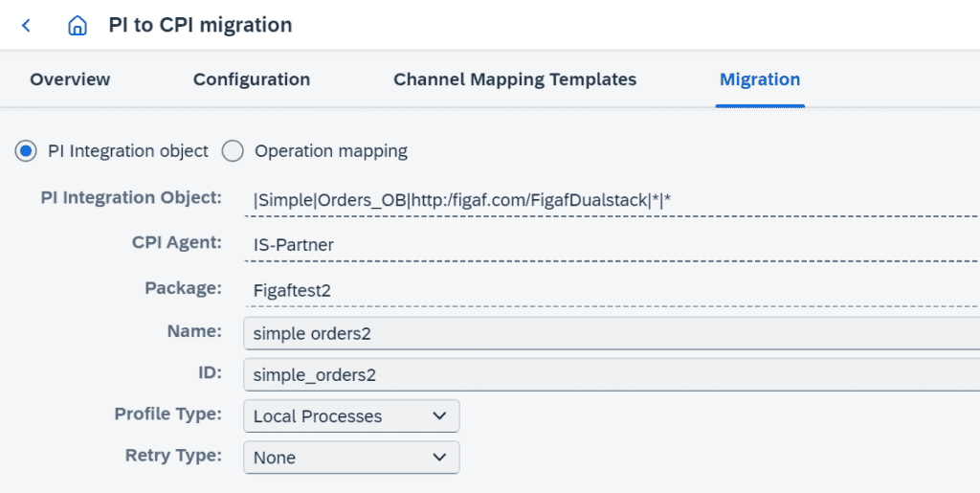The image size is (980, 493).
Task: Click the Retry Type label
Action: pyautogui.click(x=174, y=455)
